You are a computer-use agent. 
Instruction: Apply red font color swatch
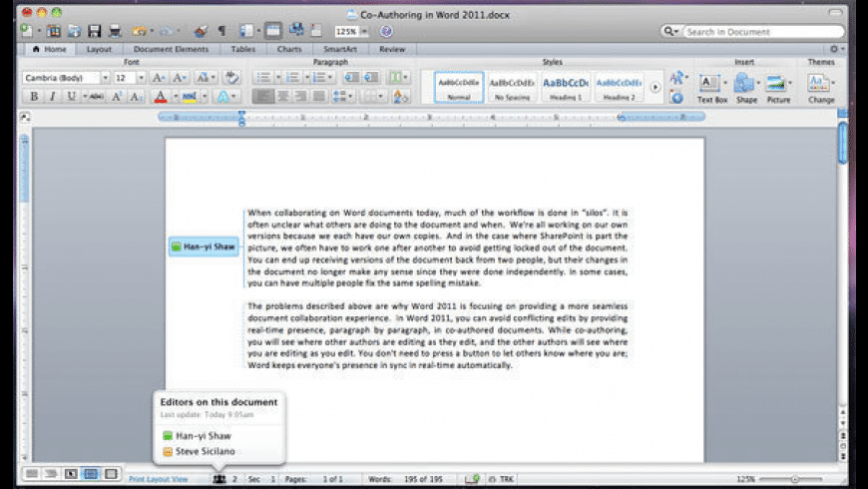[x=160, y=97]
